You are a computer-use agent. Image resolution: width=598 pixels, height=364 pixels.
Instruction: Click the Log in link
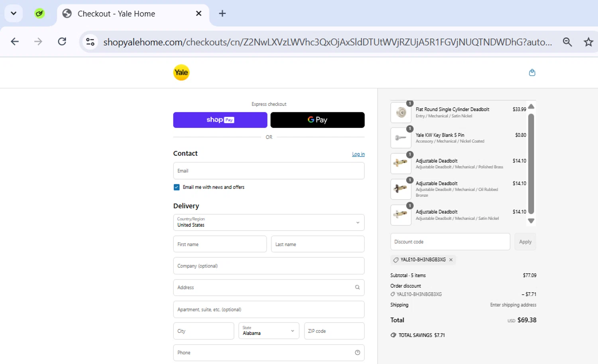click(x=358, y=154)
